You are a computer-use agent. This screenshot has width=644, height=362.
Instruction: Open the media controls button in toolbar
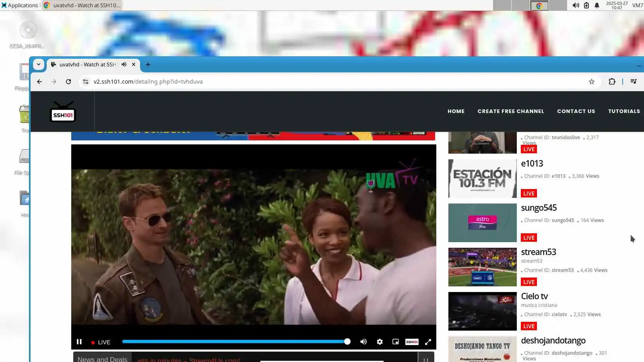pyautogui.click(x=634, y=82)
